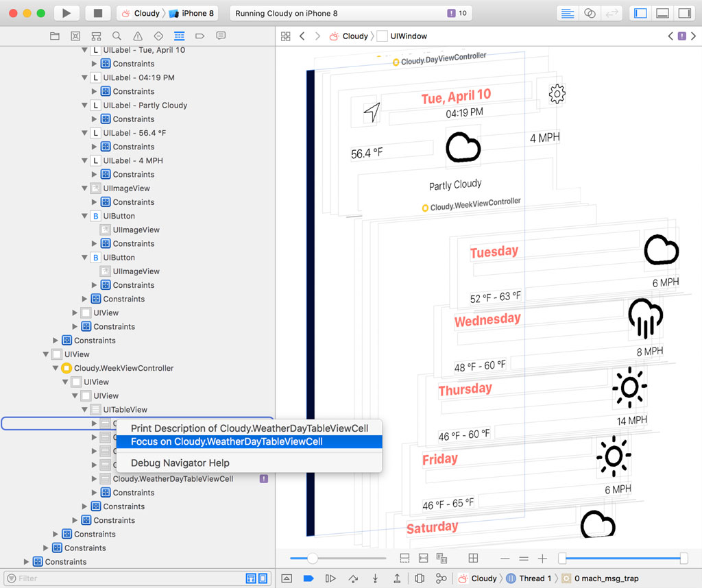
Task: Click the View Debugger cube icon
Action: pyautogui.click(x=417, y=578)
